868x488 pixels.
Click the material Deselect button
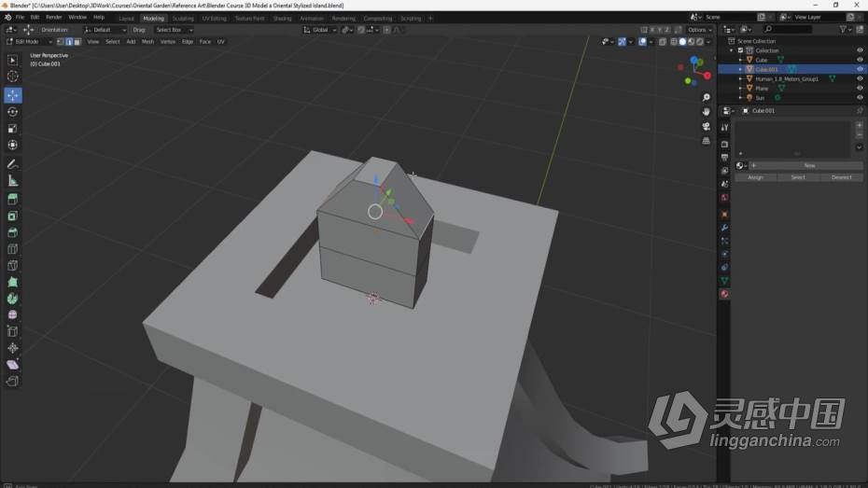click(841, 177)
